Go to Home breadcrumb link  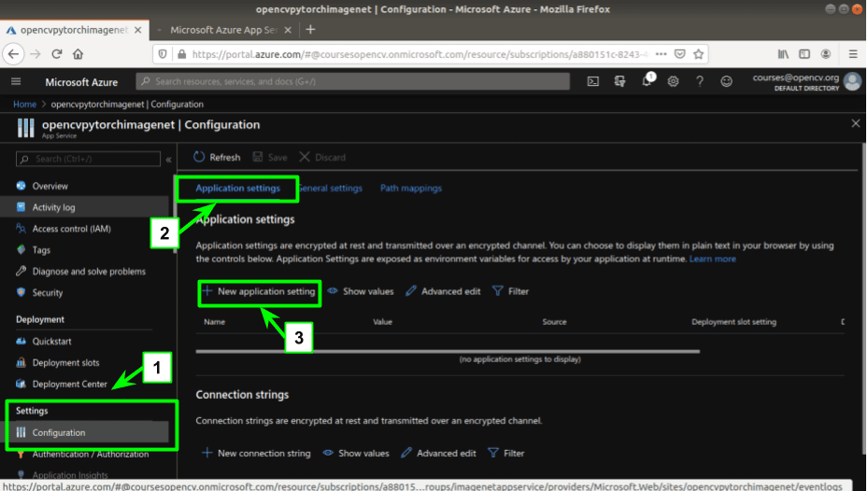[24, 104]
